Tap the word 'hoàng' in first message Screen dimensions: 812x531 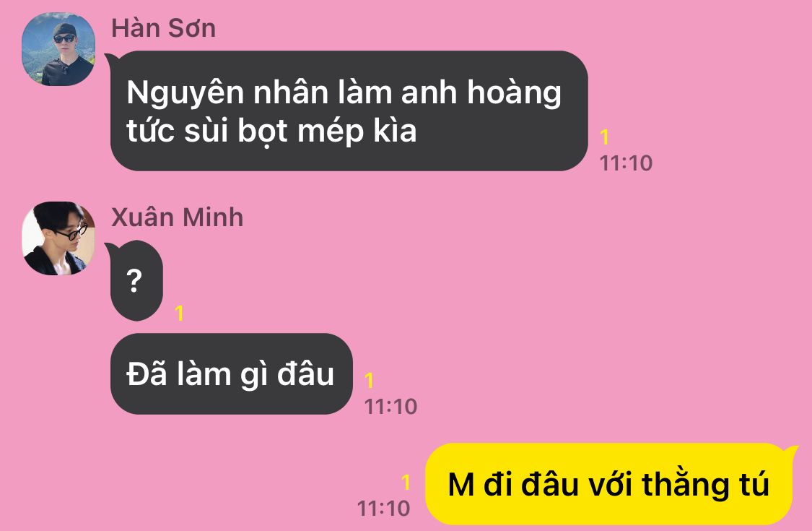514,93
